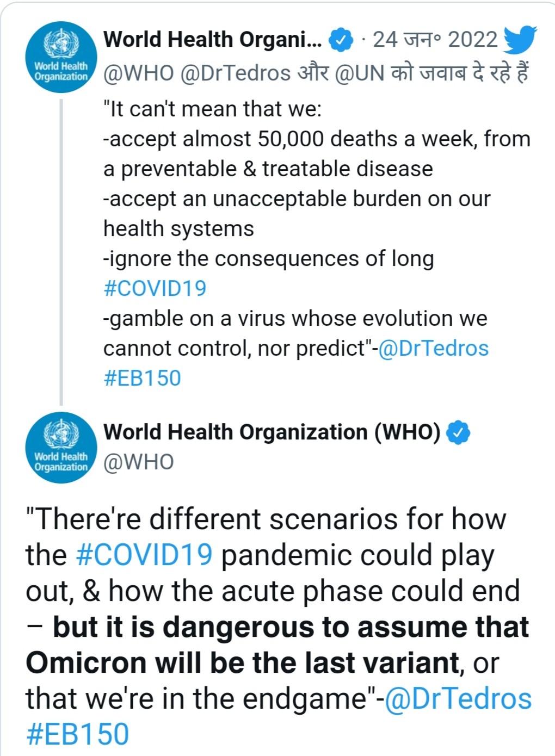Open WHO avatar in the replied tweet
555x756 pixels.
[61, 57]
